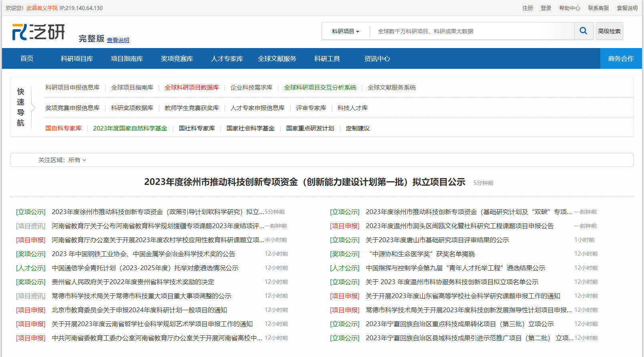Viewport: 644px width, 357px height.
Task: Open 全球科研项目数据库 quick link
Action: (x=192, y=88)
